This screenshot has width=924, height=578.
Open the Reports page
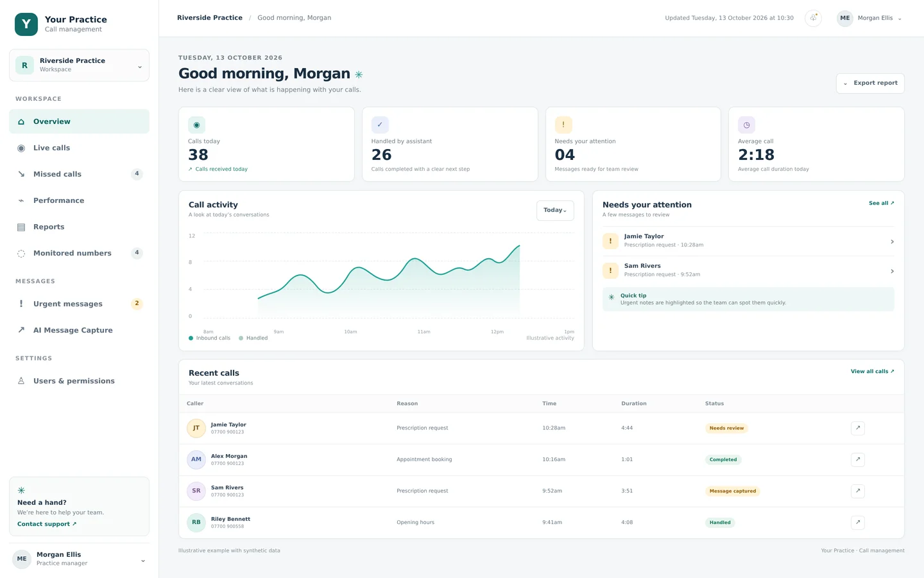tap(79, 227)
